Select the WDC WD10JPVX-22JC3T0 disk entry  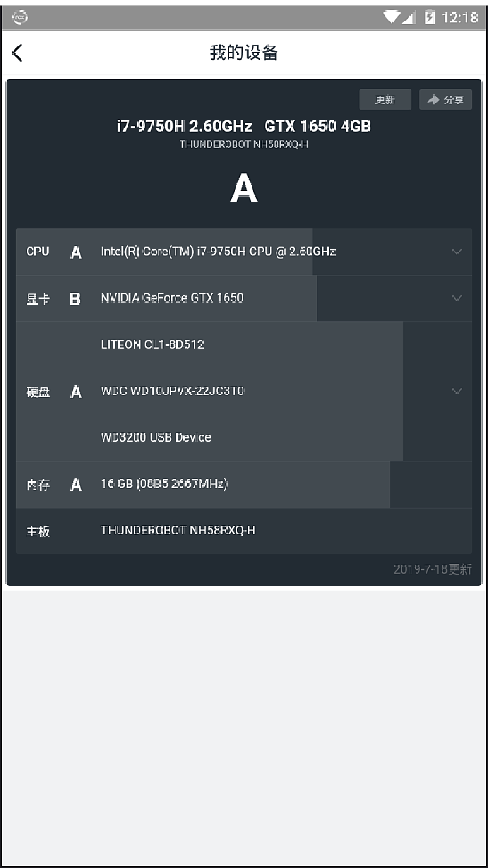click(172, 391)
